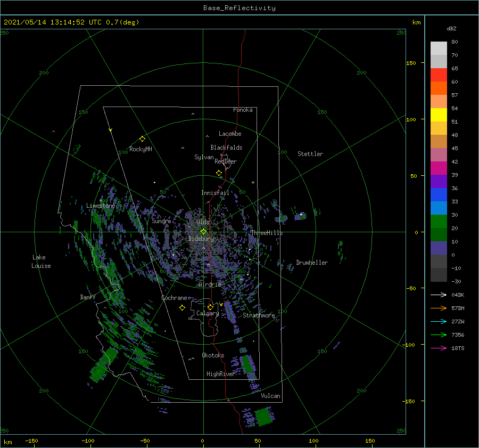Click the Lacombe city label
The image size is (479, 448).
click(230, 134)
